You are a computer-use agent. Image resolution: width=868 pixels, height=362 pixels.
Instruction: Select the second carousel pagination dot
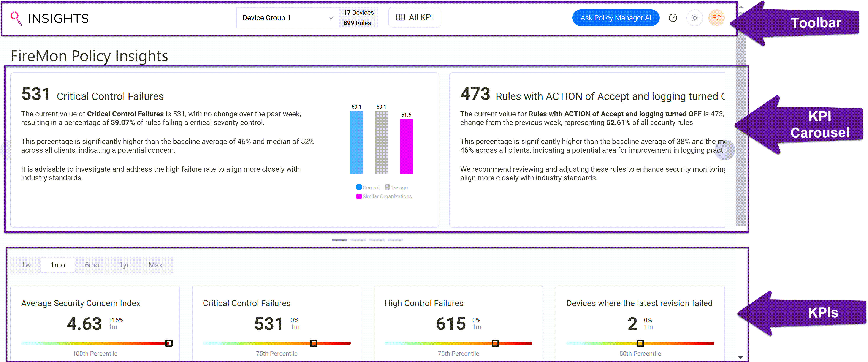click(x=358, y=240)
